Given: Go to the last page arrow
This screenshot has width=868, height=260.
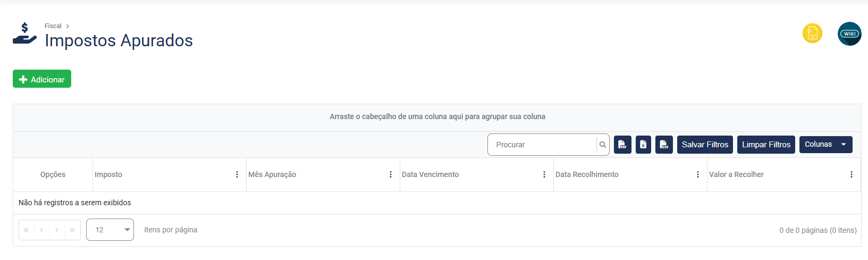Looking at the screenshot, I should coord(72,230).
